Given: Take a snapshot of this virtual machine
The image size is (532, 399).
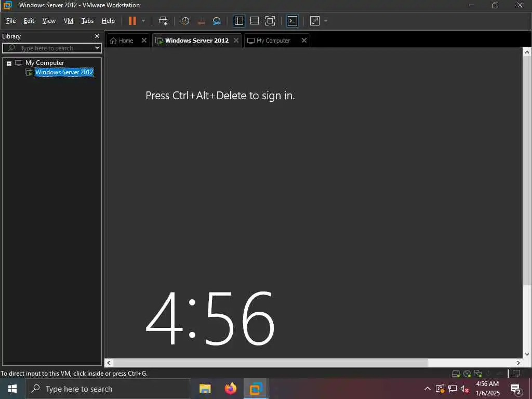Looking at the screenshot, I should (185, 21).
